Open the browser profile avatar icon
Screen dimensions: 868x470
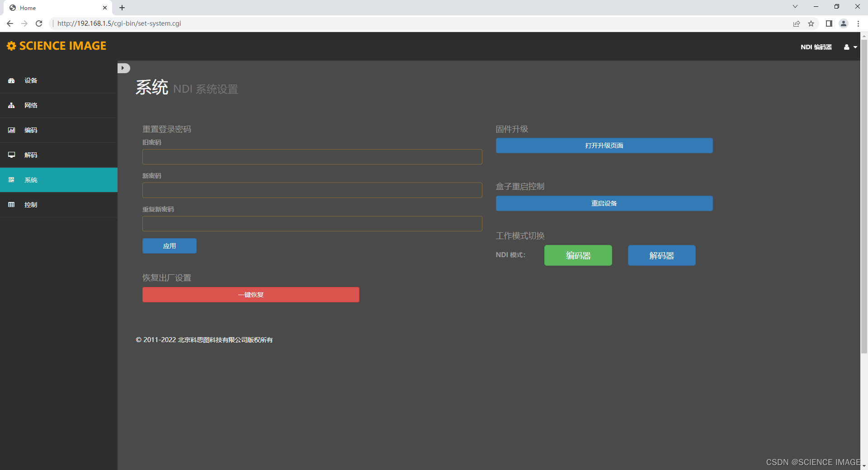(x=844, y=23)
